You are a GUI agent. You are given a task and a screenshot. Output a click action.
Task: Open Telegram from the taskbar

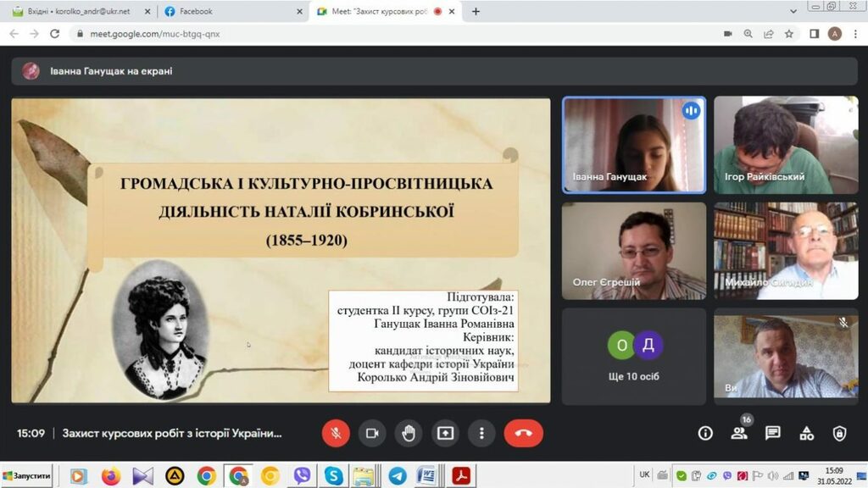click(397, 476)
